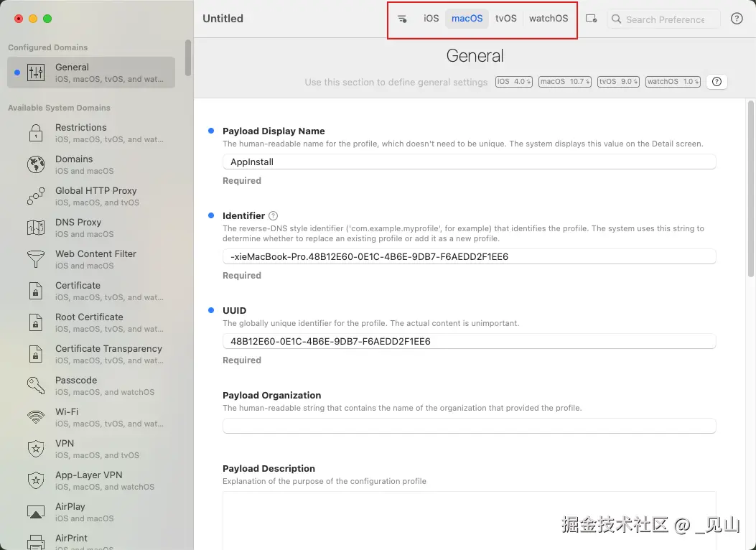Screen dimensions: 756x550
Task: Click the Domains globe icon
Action: pyautogui.click(x=36, y=164)
